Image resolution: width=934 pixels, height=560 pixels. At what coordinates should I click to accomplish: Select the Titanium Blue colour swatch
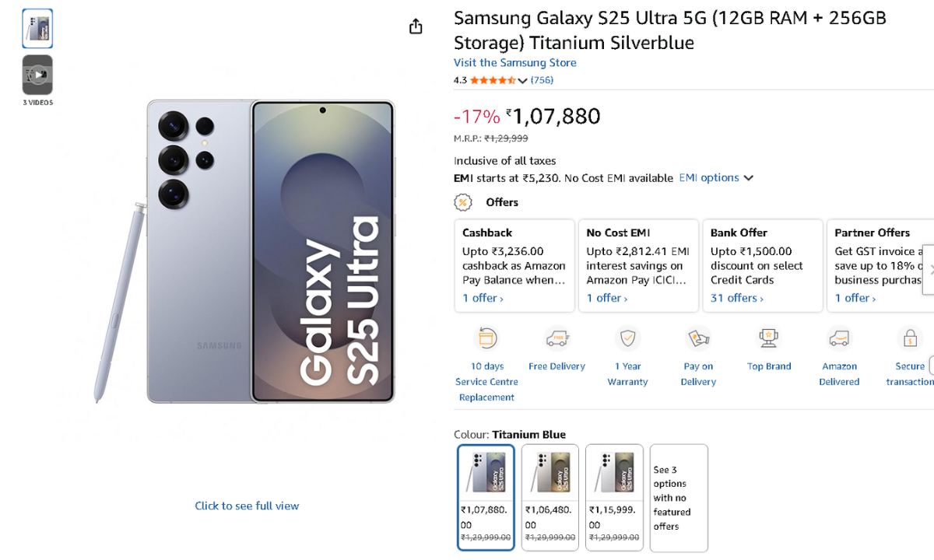(x=486, y=497)
